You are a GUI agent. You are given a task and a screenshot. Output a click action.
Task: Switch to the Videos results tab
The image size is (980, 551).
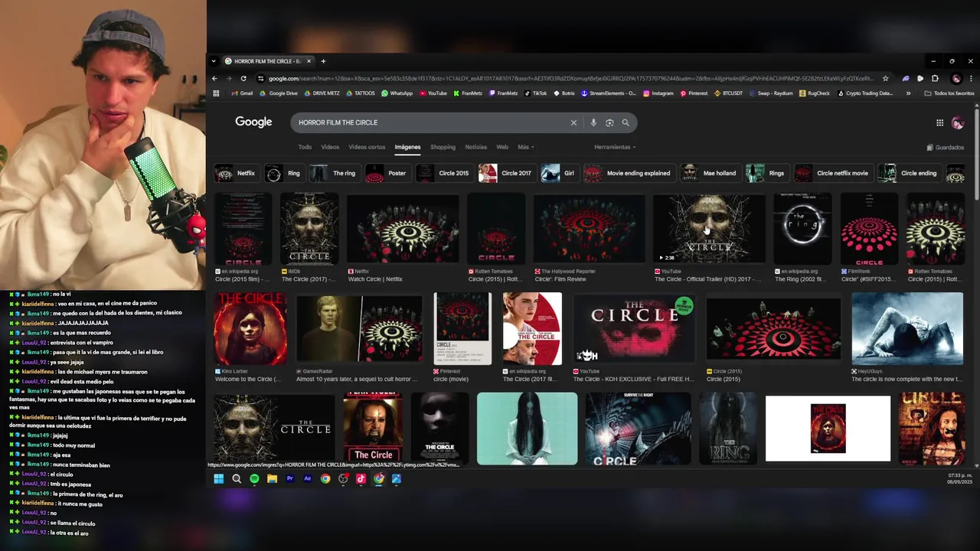pyautogui.click(x=330, y=147)
